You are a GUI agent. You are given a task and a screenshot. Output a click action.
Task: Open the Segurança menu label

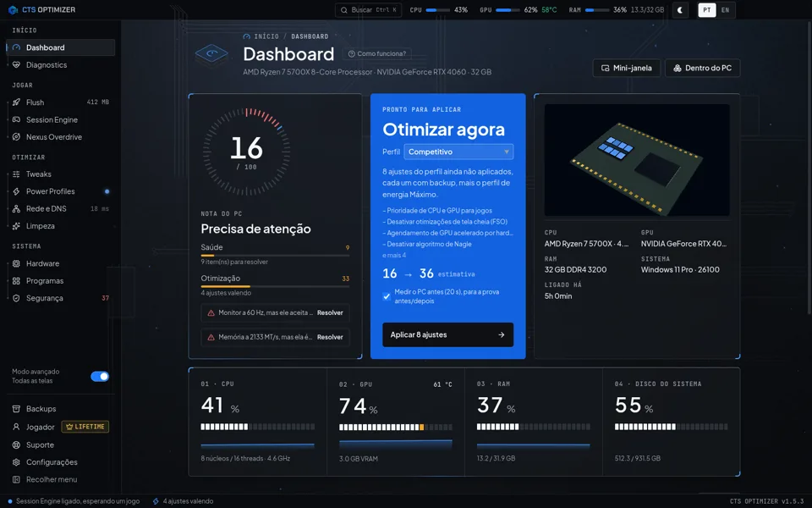(x=45, y=298)
